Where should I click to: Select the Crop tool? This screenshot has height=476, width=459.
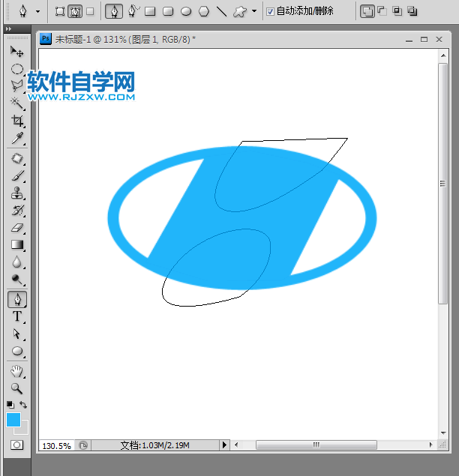[17, 121]
